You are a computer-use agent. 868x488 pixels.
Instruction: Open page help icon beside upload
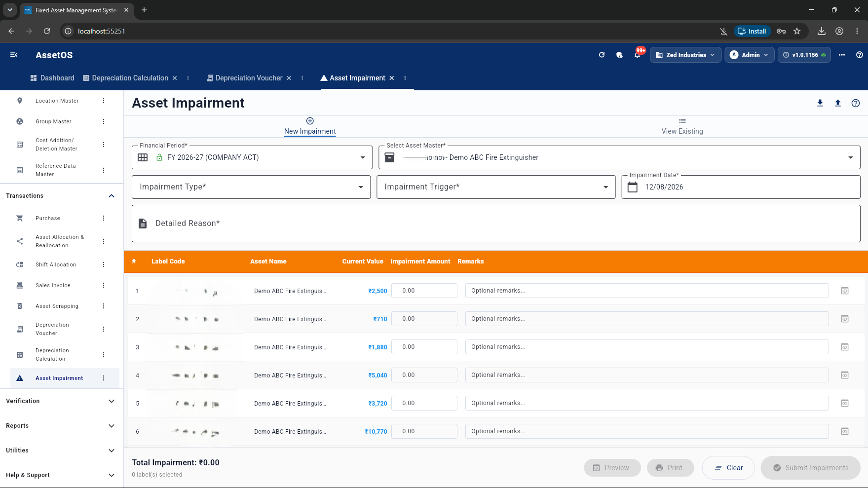pos(856,103)
